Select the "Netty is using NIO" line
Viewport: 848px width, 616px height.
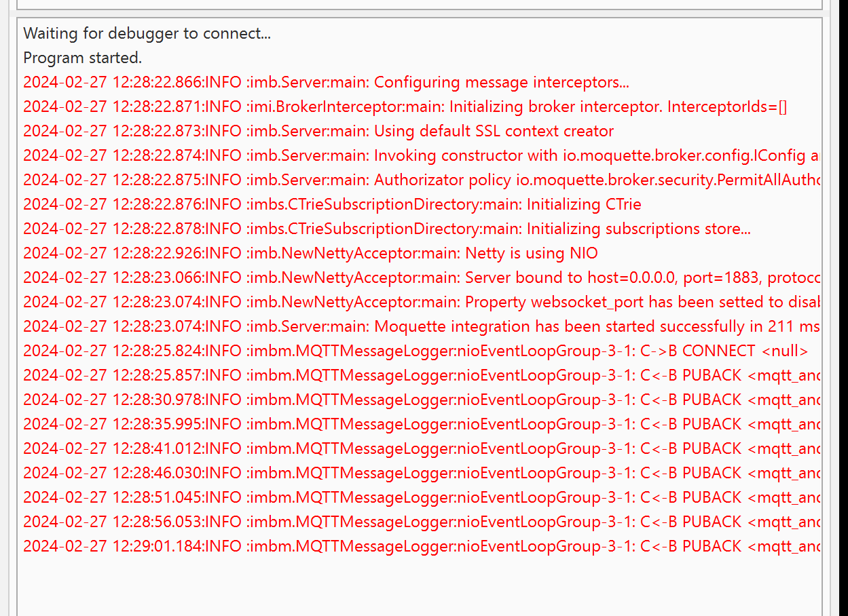310,253
